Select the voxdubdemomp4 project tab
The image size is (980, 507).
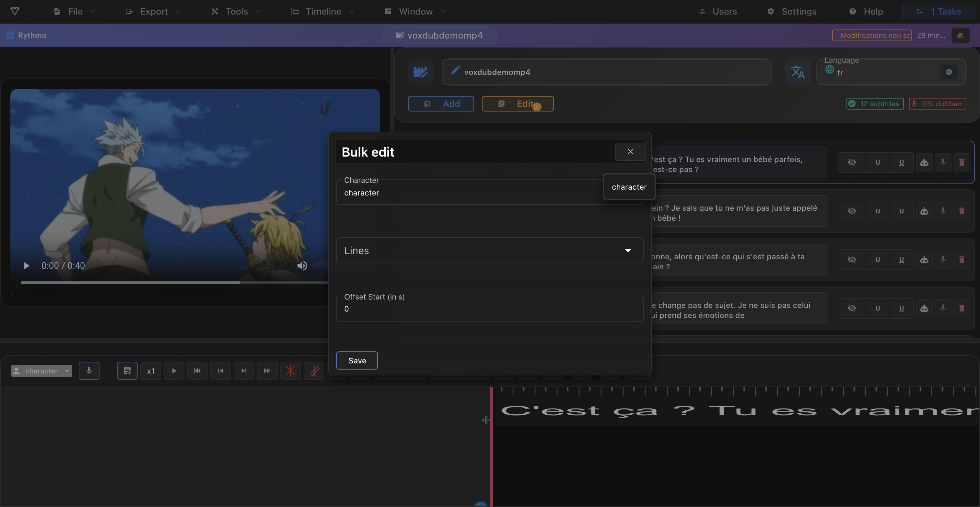(x=439, y=35)
